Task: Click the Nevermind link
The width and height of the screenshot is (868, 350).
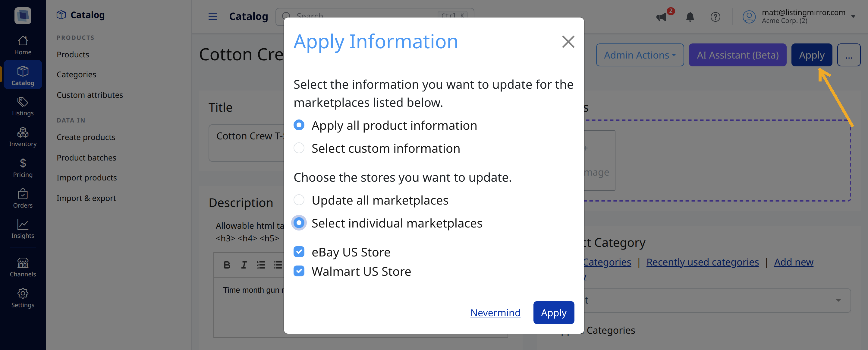Action: [495, 313]
